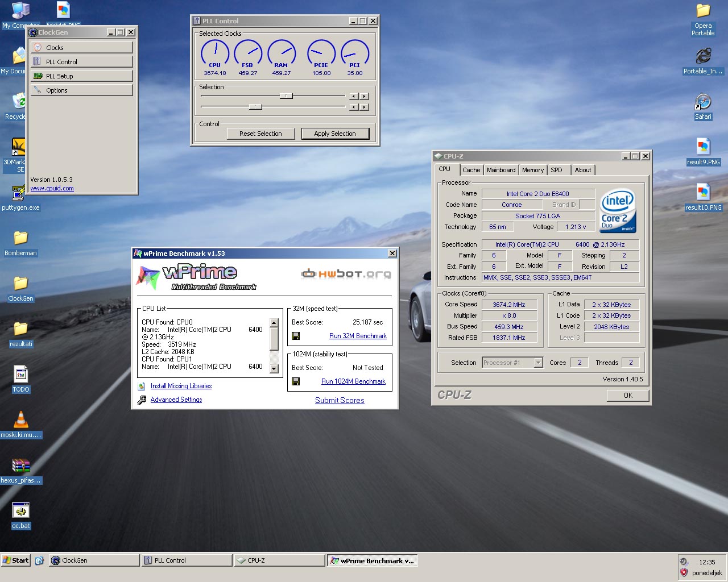This screenshot has width=728, height=582.
Task: Click Core Speed value 3674.2 MHz
Action: tap(509, 305)
